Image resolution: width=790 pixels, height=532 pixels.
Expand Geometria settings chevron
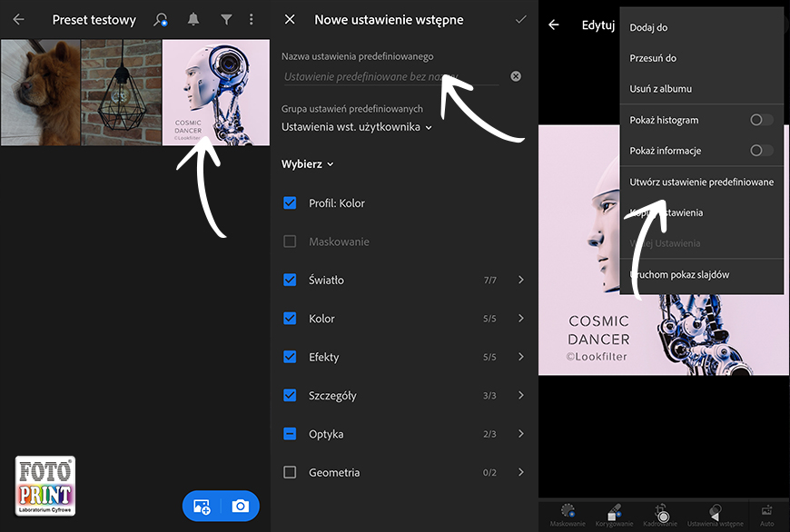[x=521, y=472]
